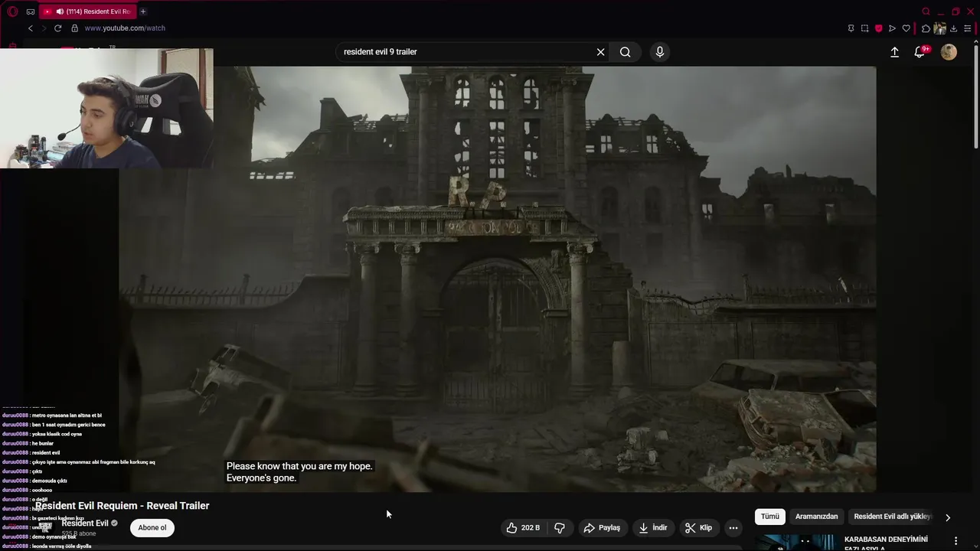Open browser easy setup sliders
The height and width of the screenshot is (551, 980).
(x=967, y=28)
